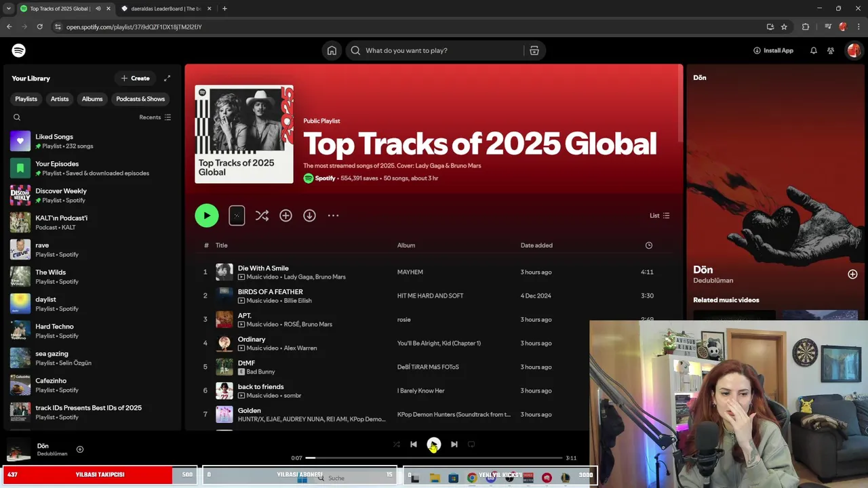The image size is (868, 488).
Task: Open the Recents sort dropdown
Action: (x=155, y=117)
